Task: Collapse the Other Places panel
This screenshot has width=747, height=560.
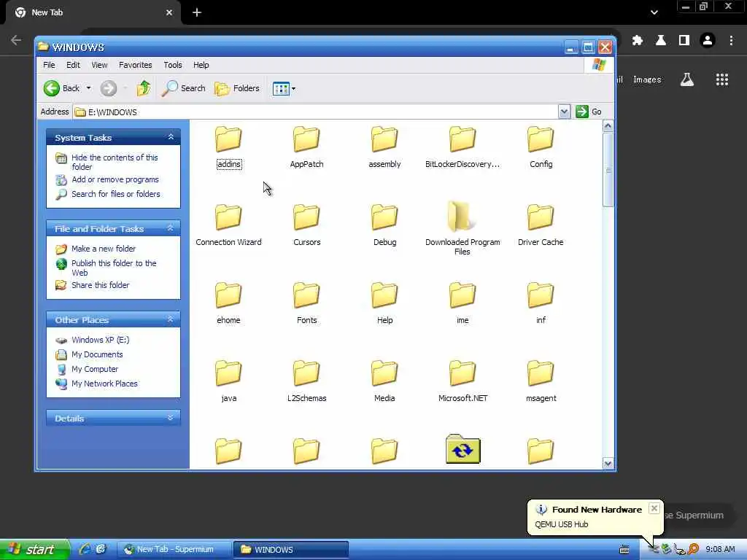Action: pos(171,319)
